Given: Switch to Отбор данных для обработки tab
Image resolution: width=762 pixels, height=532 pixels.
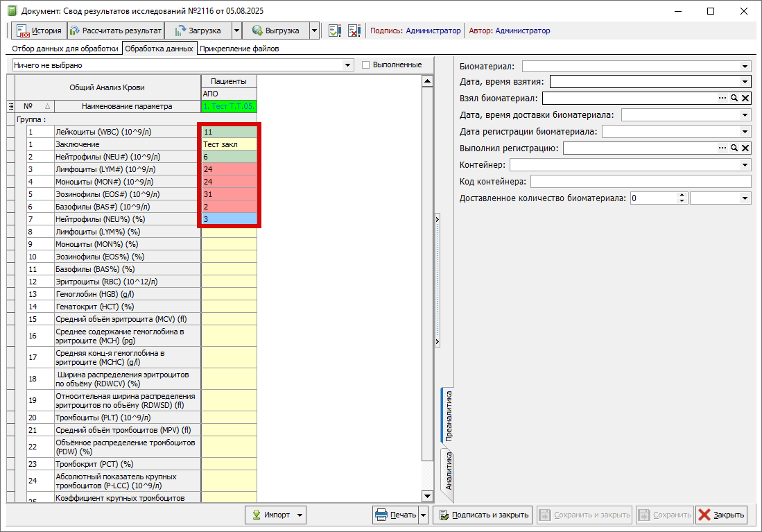Looking at the screenshot, I should [x=65, y=49].
